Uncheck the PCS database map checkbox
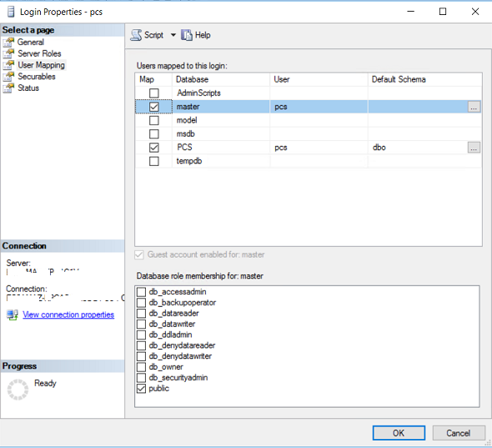Image resolution: width=492 pixels, height=448 pixels. click(153, 148)
